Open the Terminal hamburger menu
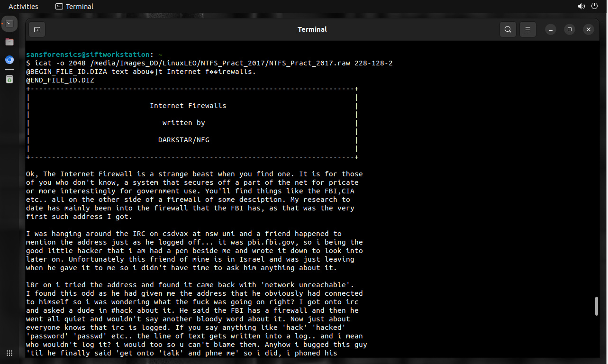This screenshot has width=608, height=364. click(x=527, y=29)
